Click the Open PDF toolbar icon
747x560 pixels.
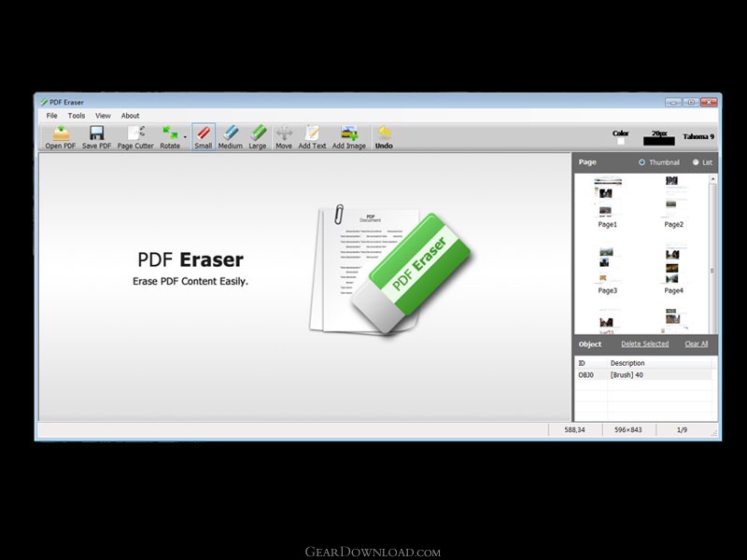tap(61, 133)
